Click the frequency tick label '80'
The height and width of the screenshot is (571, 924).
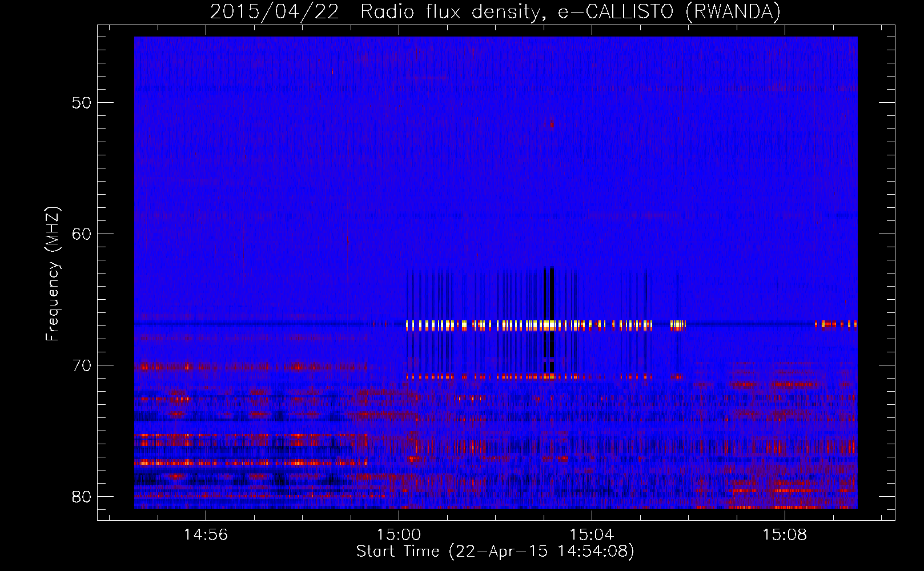(82, 497)
